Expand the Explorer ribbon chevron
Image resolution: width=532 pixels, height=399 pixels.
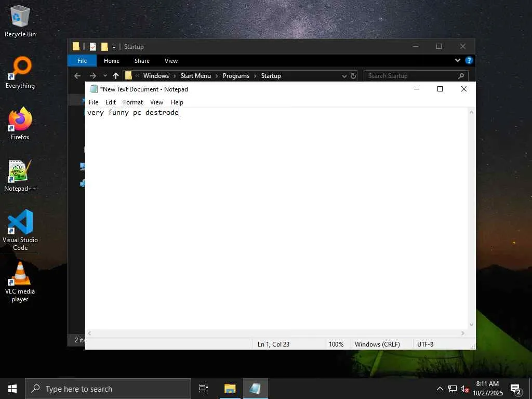pyautogui.click(x=457, y=60)
